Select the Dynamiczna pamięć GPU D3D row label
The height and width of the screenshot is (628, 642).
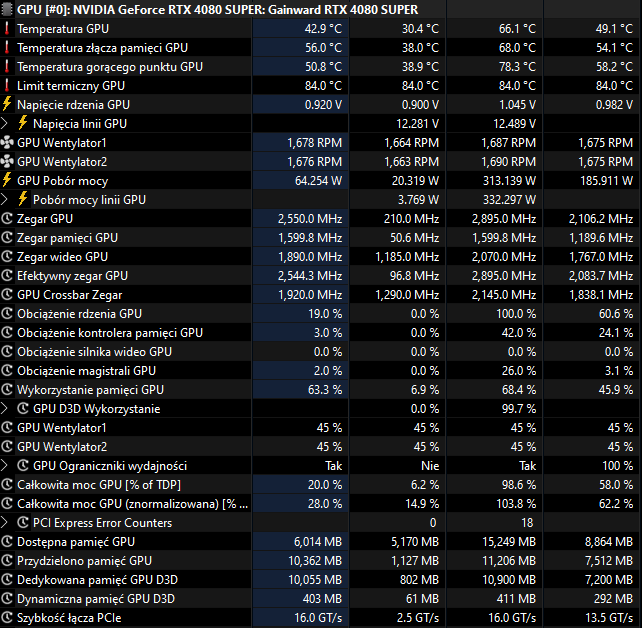click(96, 599)
